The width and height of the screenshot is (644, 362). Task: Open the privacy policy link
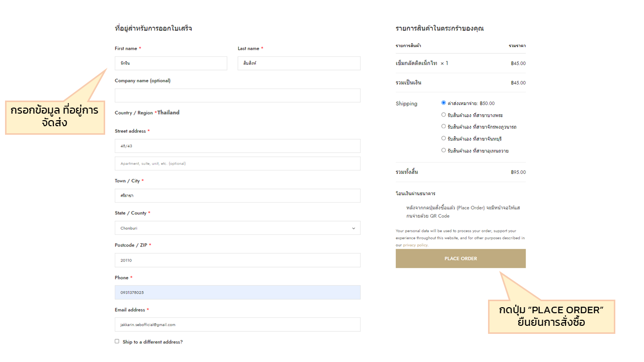(415, 245)
